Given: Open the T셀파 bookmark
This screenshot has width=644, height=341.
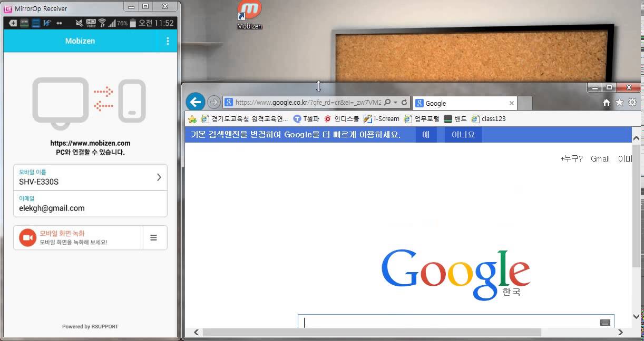Looking at the screenshot, I should (x=306, y=119).
